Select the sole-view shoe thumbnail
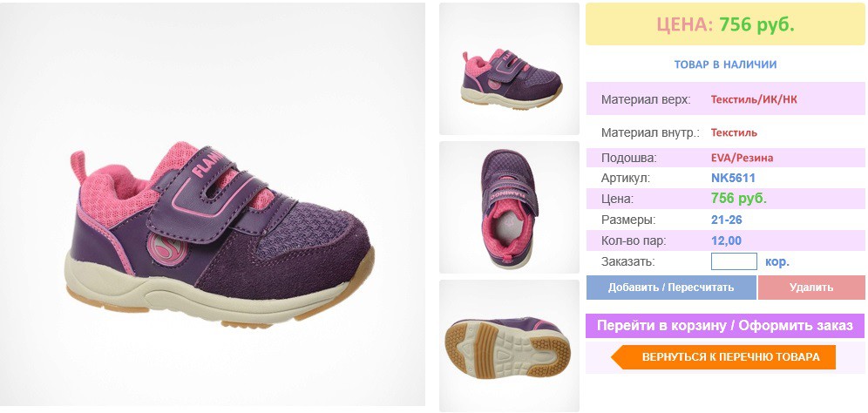This screenshot has height=413, width=868. 509,345
